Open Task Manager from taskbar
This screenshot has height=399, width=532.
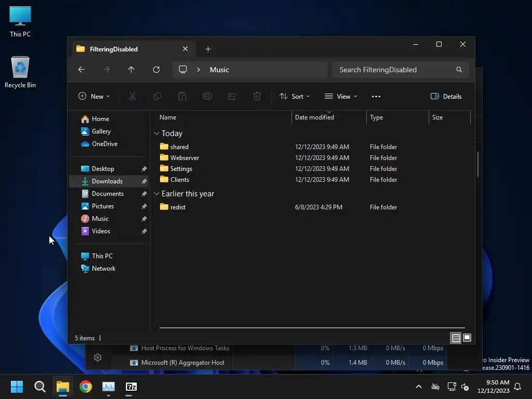click(109, 387)
